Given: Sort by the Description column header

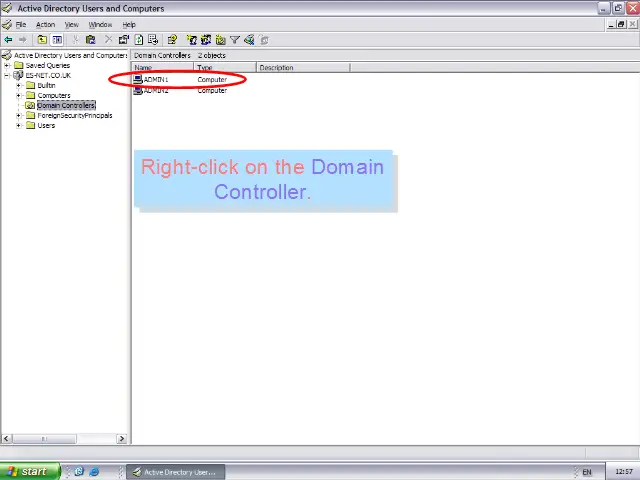Looking at the screenshot, I should click(303, 67).
